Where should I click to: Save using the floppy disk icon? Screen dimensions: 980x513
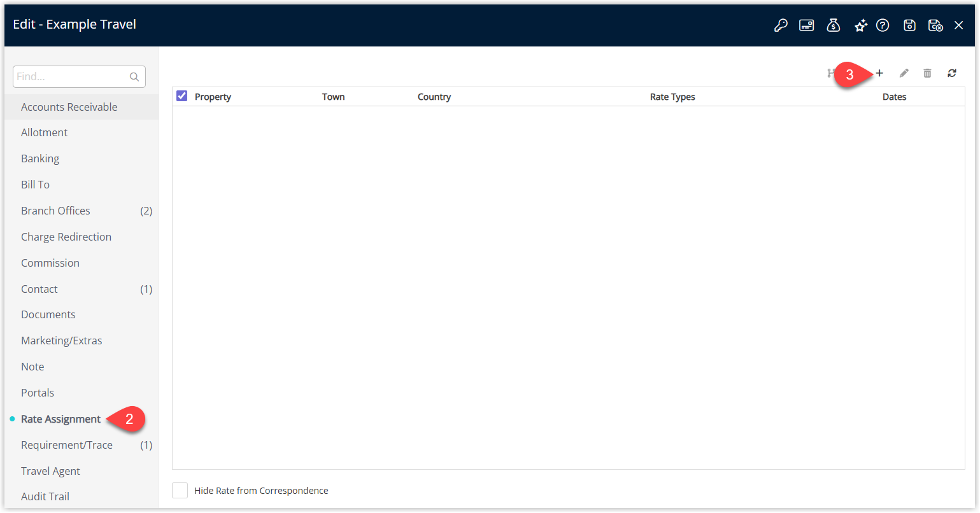point(910,25)
